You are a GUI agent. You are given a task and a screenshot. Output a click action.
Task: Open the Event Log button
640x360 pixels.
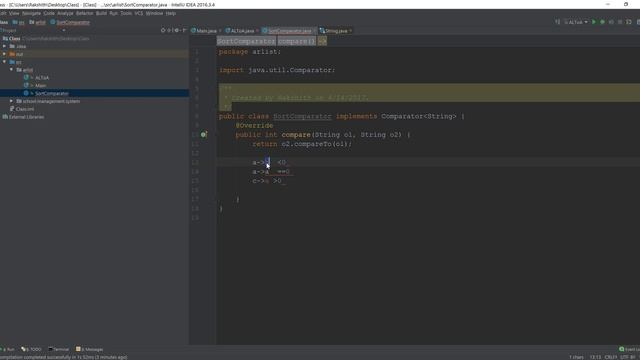pos(629,349)
